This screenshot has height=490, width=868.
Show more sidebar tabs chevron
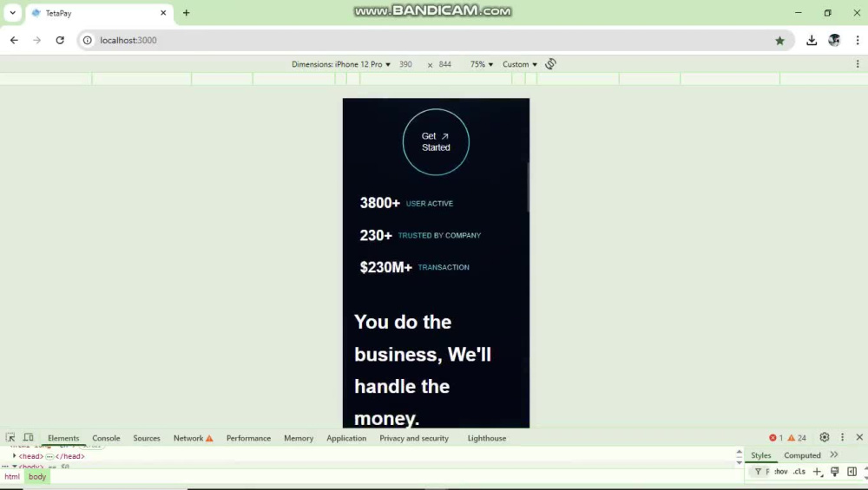833,454
